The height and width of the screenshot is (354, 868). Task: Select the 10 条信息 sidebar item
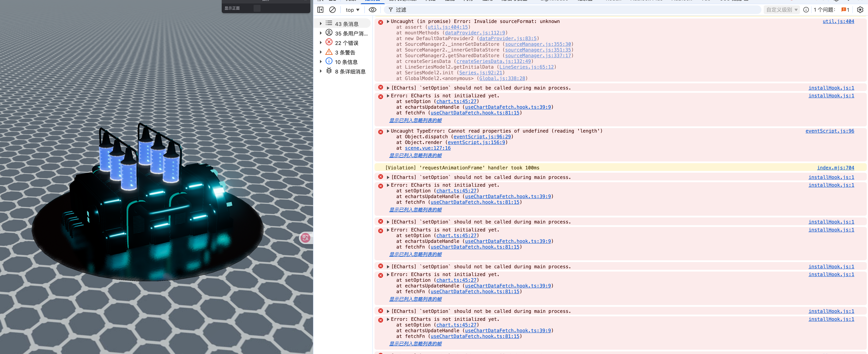pyautogui.click(x=346, y=62)
